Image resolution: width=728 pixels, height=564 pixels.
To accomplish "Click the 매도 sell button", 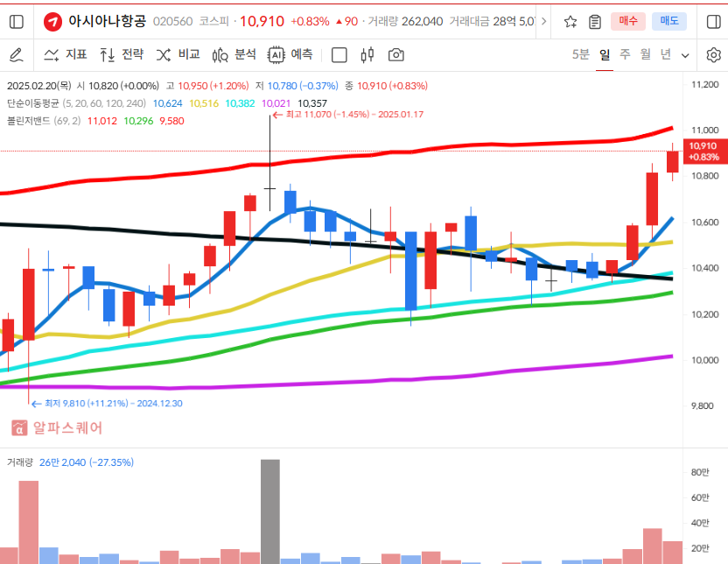I will [x=669, y=21].
